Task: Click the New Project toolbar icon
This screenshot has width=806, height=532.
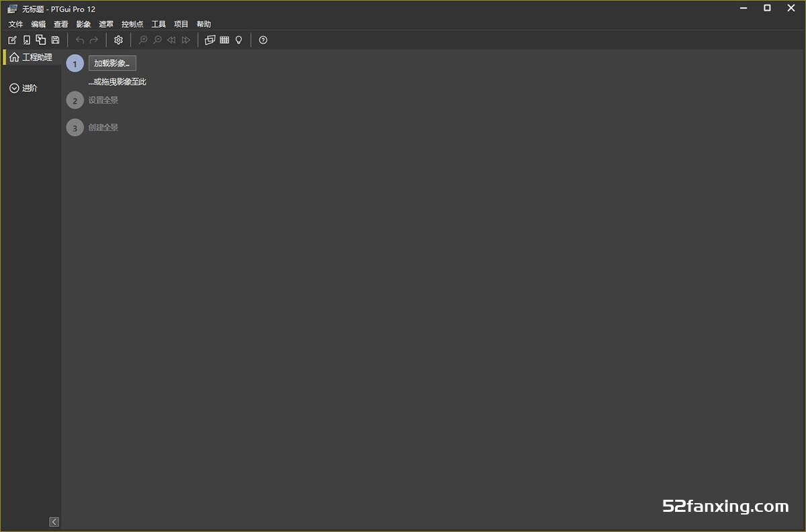Action: [x=12, y=40]
